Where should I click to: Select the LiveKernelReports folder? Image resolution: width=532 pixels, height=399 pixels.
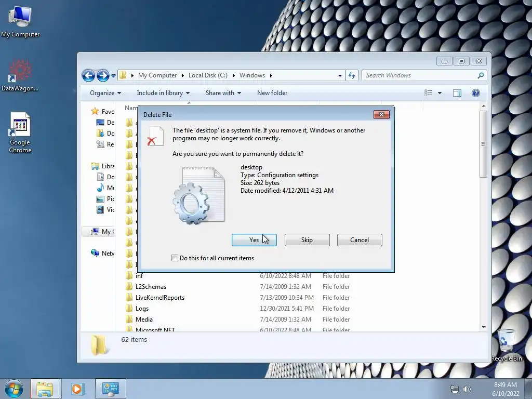pos(160,298)
